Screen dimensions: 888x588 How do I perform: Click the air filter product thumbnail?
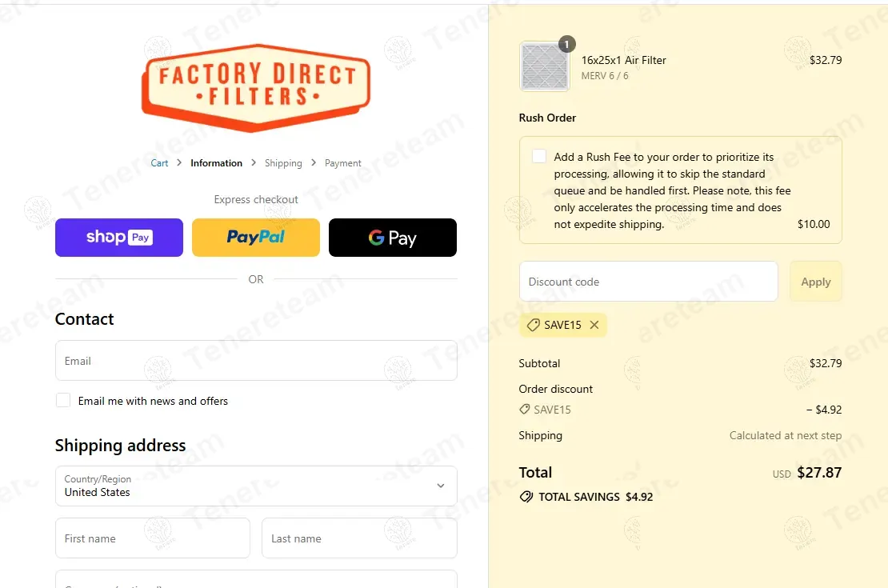pyautogui.click(x=545, y=66)
